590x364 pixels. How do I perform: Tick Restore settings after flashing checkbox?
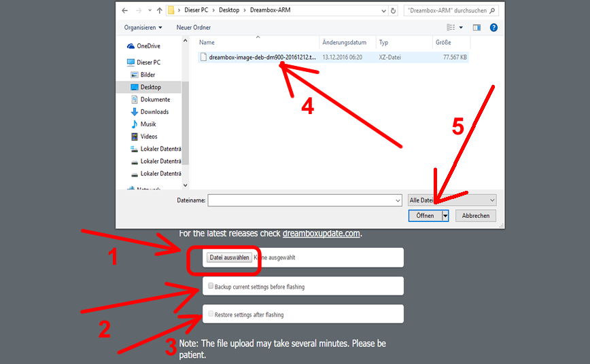211,314
